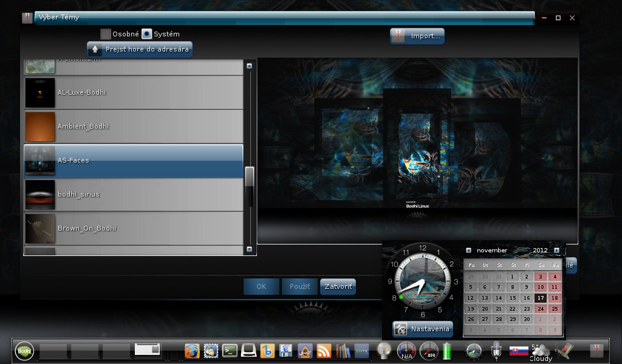Image resolution: width=622 pixels, height=364 pixels.
Task: Launch the terminal from the shelf
Action: coord(230,351)
